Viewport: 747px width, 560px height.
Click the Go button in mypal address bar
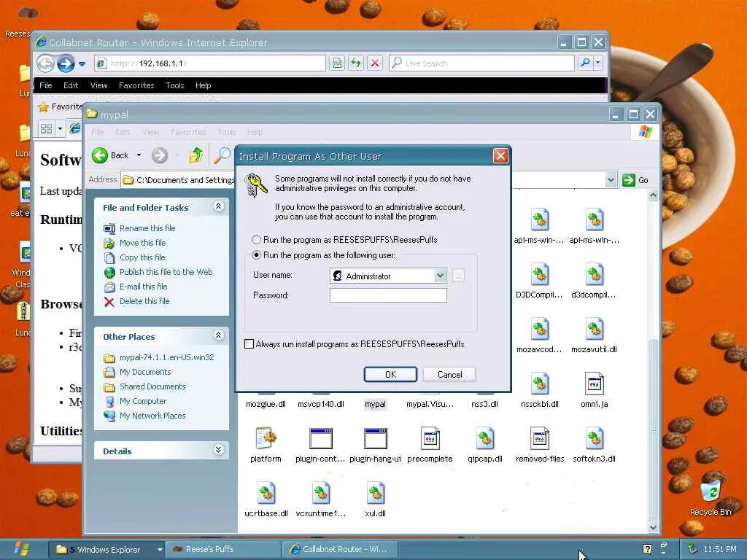click(636, 180)
